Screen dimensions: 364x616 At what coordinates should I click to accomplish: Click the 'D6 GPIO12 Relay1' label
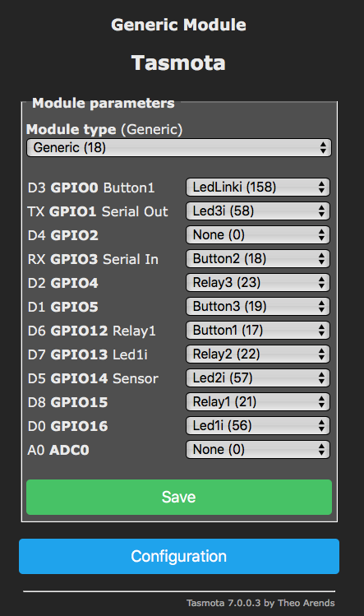tap(91, 331)
